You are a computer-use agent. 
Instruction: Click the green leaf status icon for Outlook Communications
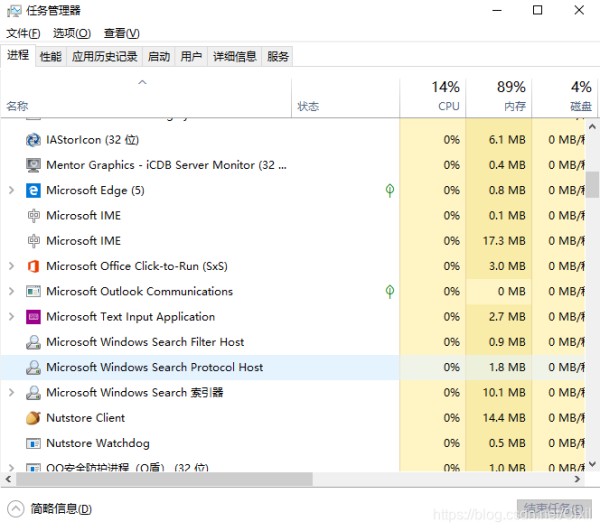point(390,292)
